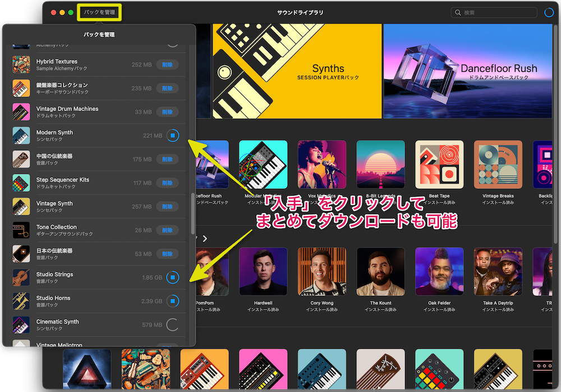Stop the Modern Synth download

click(x=172, y=135)
